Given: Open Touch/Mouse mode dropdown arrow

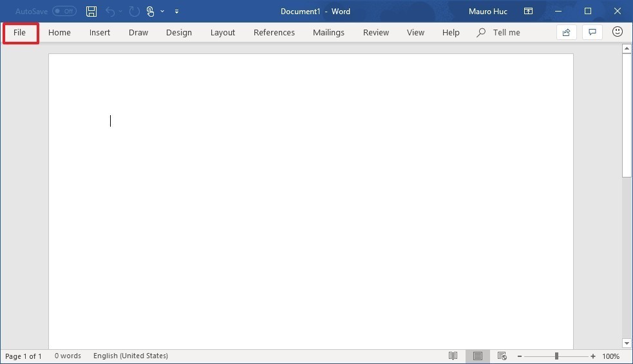Looking at the screenshot, I should click(x=162, y=12).
